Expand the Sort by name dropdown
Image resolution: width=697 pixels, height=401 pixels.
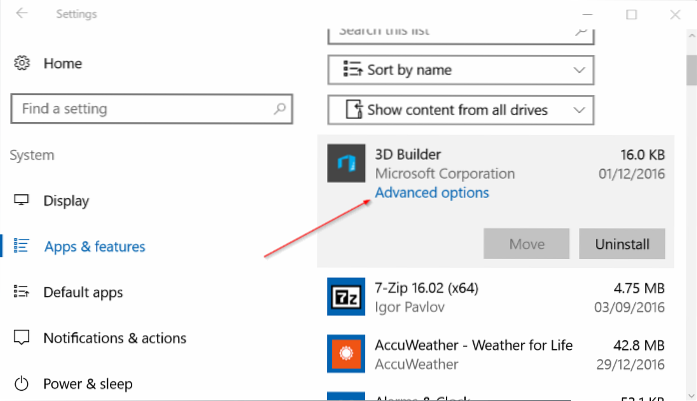tap(460, 70)
